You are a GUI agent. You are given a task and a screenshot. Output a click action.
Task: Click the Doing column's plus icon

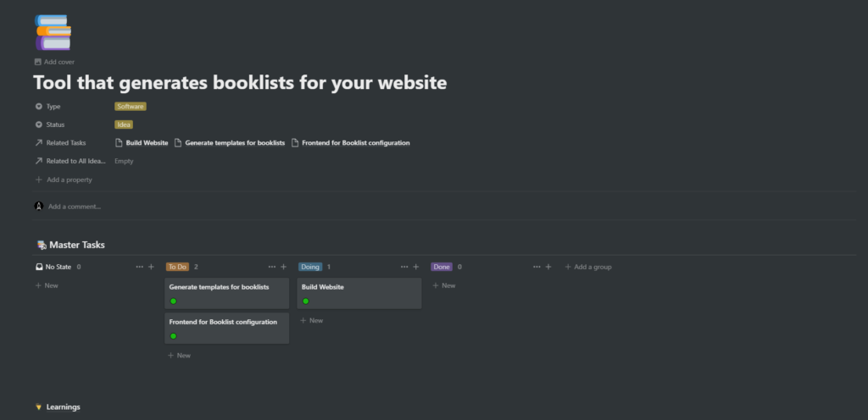click(x=415, y=267)
